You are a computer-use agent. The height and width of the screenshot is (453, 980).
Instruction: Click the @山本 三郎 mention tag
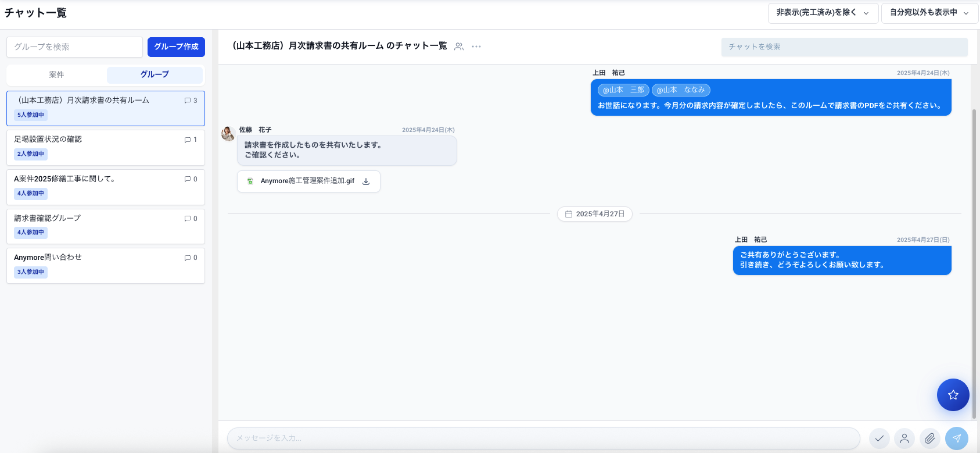[x=623, y=90]
